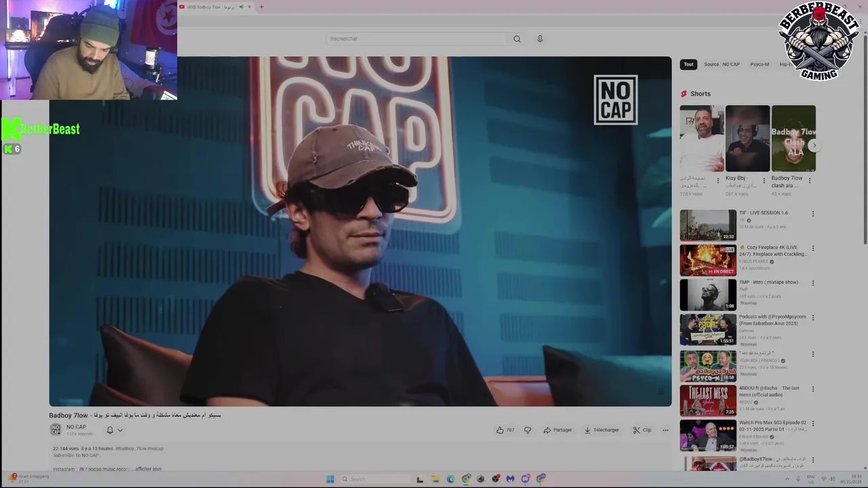Click inside the Rechercher search field
This screenshot has width=868, height=488.
pos(415,39)
